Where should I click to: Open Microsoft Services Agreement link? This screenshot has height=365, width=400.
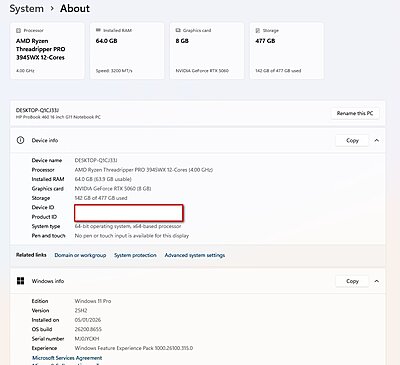tap(67, 358)
